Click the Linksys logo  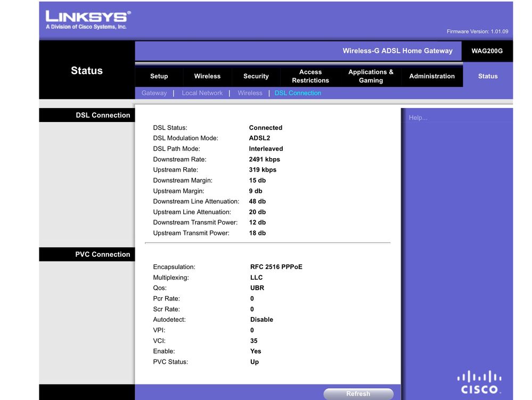[88, 20]
